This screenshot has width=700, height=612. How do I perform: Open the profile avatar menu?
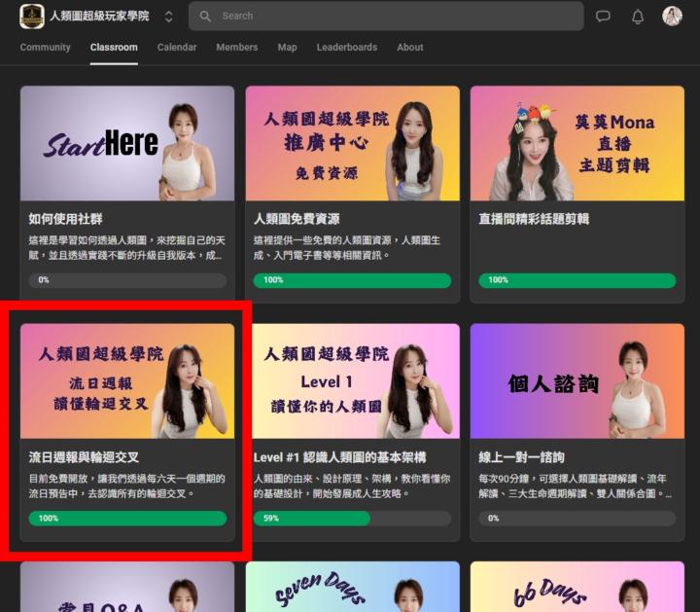pyautogui.click(x=672, y=17)
